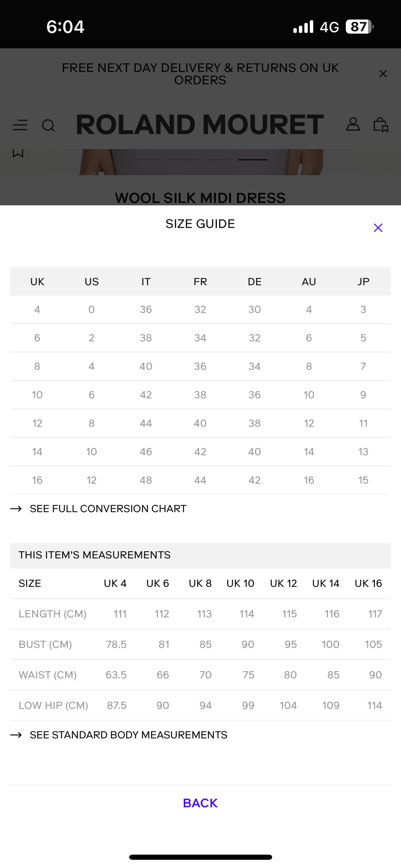Tap the battery indicator in status bar
The height and width of the screenshot is (868, 401).
pos(359,27)
